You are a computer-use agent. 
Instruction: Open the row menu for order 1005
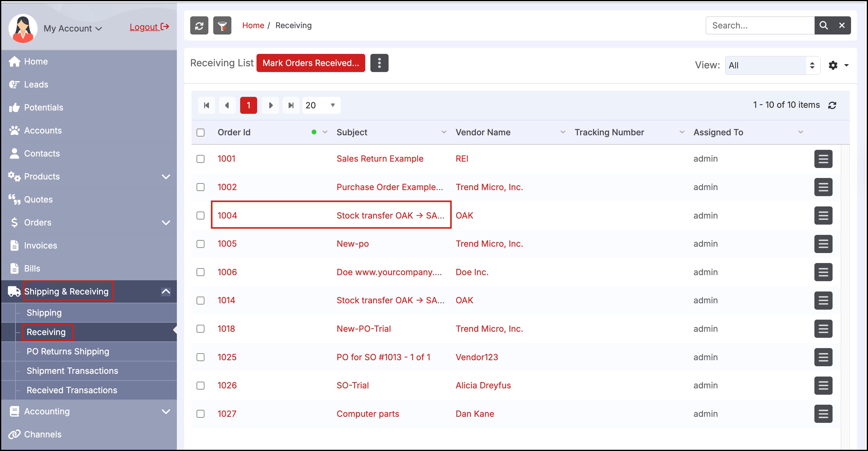823,244
